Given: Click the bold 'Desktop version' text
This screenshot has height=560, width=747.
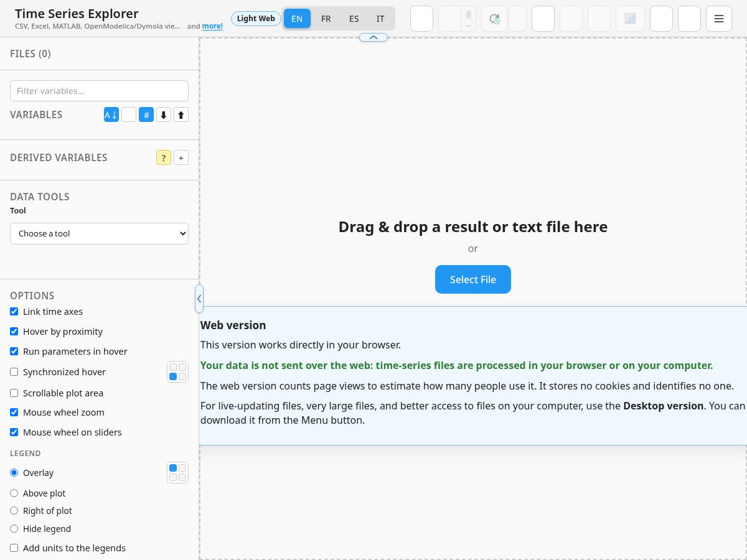Looking at the screenshot, I should tap(663, 406).
